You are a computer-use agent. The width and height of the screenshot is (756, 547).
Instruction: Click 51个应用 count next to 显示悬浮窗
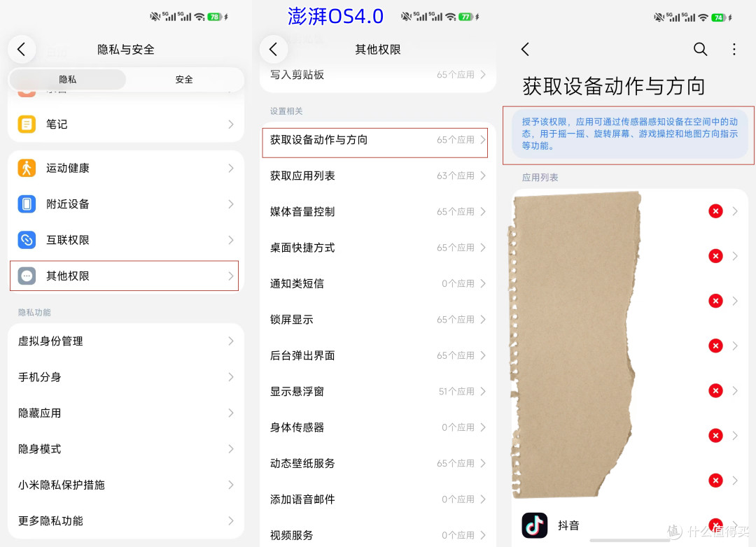coord(456,391)
